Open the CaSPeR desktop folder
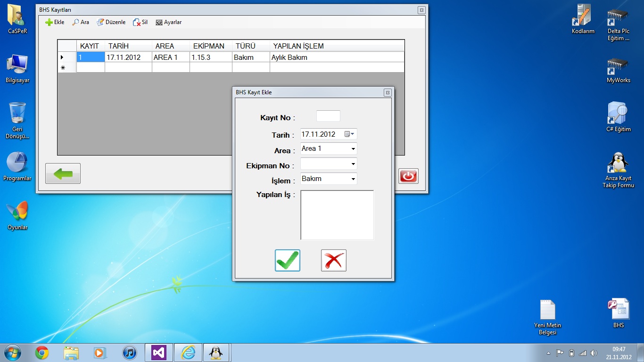644x362 pixels. (17, 19)
